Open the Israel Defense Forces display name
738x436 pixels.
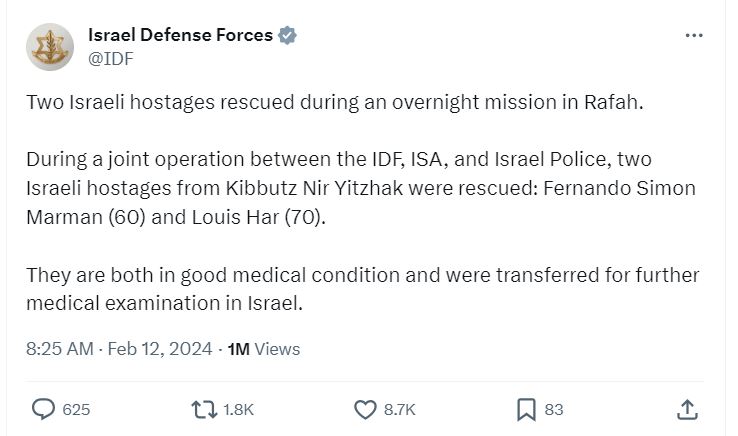181,35
